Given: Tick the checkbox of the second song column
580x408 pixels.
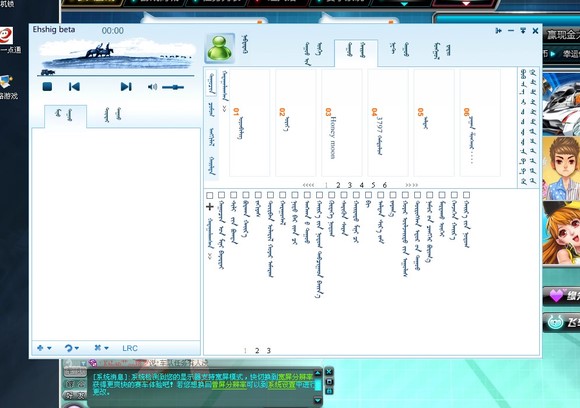Looking at the screenshot, I should point(233,195).
